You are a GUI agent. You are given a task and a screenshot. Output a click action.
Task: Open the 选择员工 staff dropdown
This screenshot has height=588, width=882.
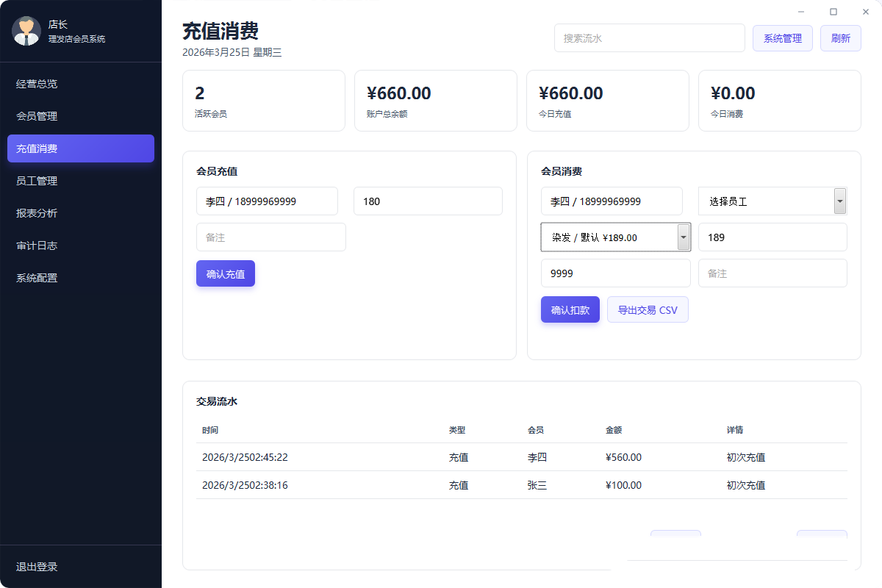[x=772, y=201]
